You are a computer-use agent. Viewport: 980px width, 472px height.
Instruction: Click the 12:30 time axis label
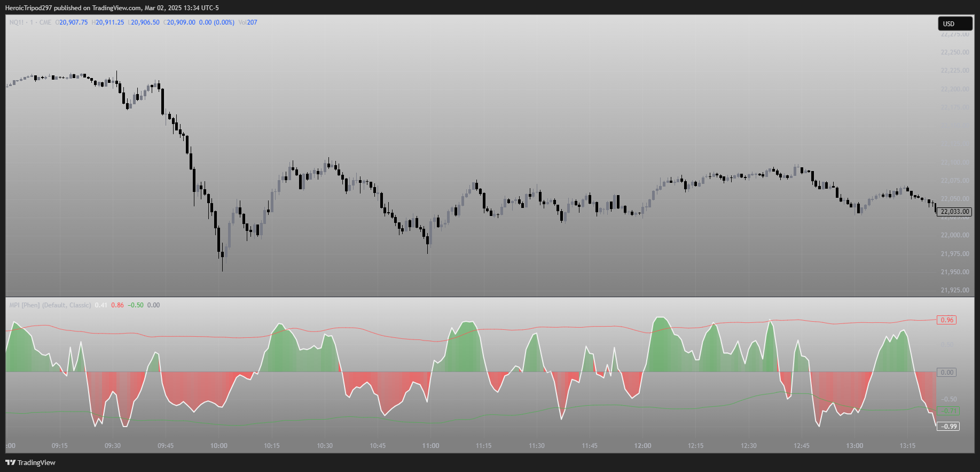click(x=749, y=446)
